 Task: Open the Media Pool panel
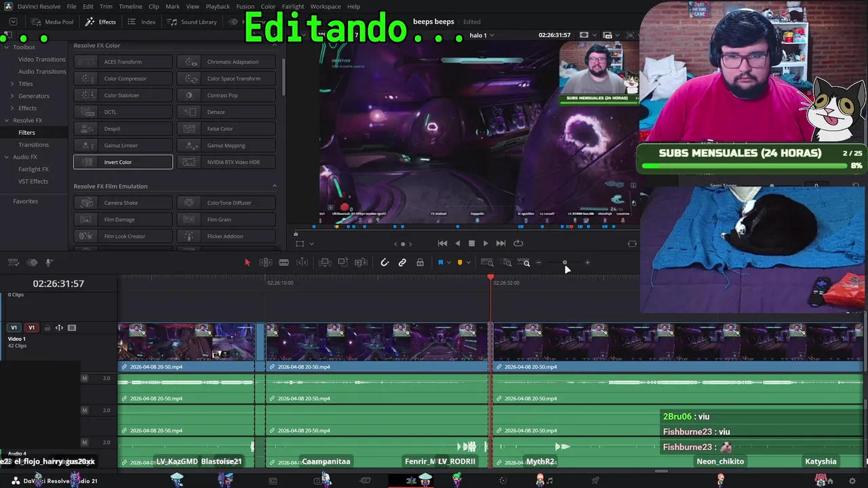click(x=53, y=22)
